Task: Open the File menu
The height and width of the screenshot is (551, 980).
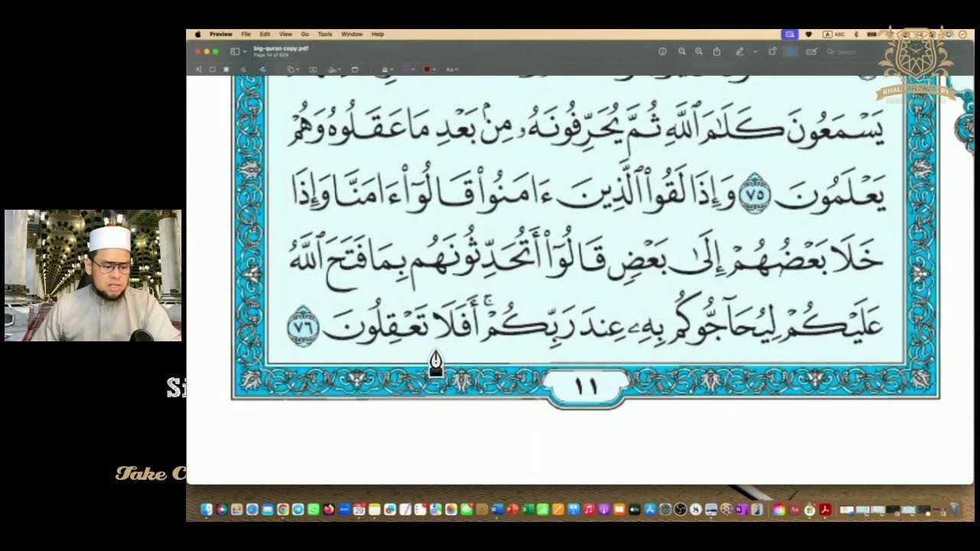Action: [x=246, y=34]
